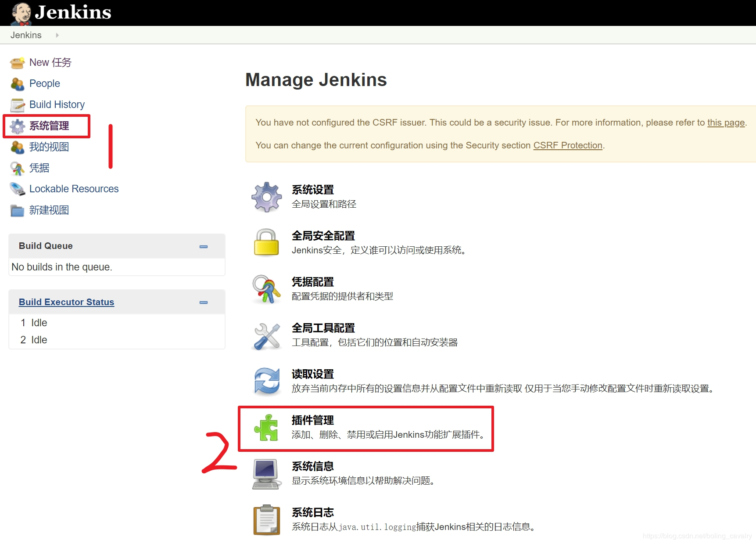The width and height of the screenshot is (756, 544).
Task: Click the 系统设置 gear icon
Action: coord(267,197)
